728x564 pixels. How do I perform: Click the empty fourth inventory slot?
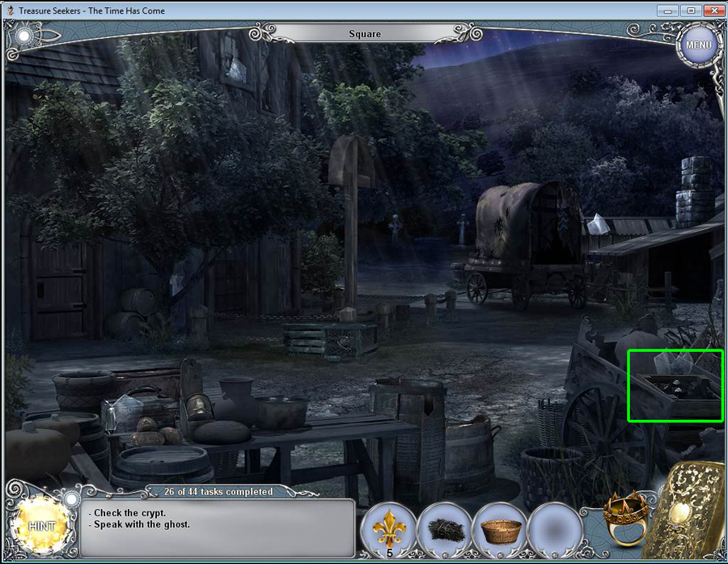555,529
